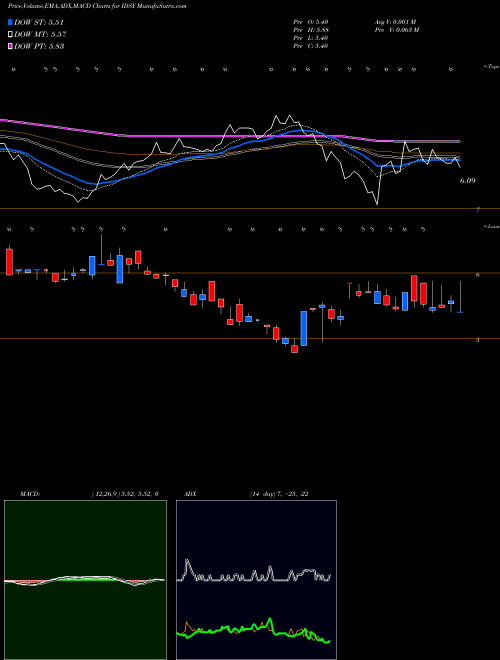
Task: Click the MACD '(12,26,9) 5.52, 5.52, 0' values
Action: [x=124, y=494]
